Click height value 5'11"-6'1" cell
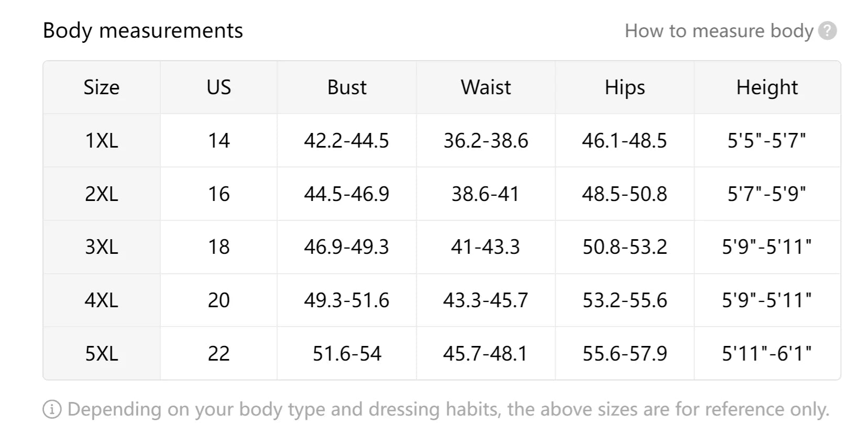 point(767,354)
